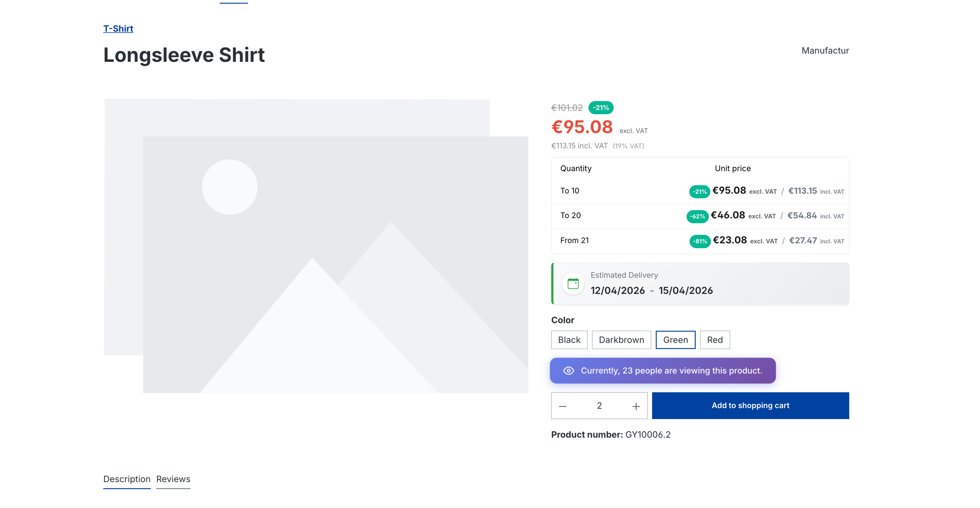Click the -81% discount badge in the From 21 row
This screenshot has width=980, height=508.
tap(700, 241)
